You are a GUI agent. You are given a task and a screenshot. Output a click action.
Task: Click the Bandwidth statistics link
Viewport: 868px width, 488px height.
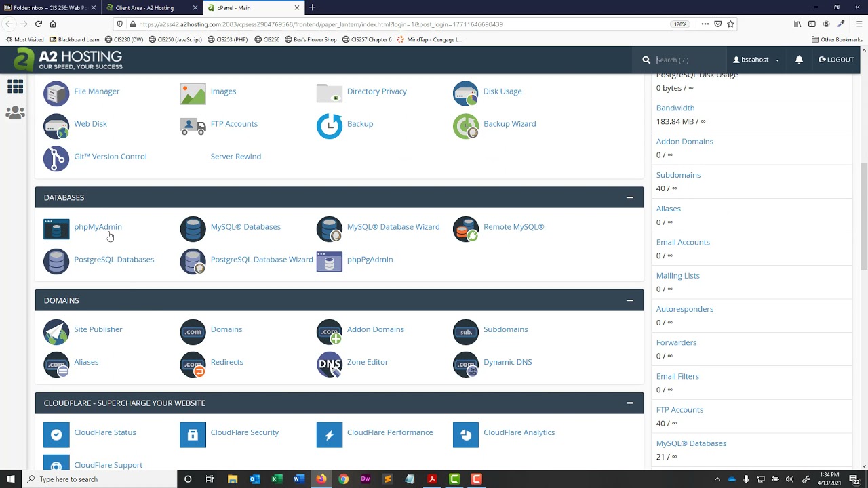coord(675,108)
